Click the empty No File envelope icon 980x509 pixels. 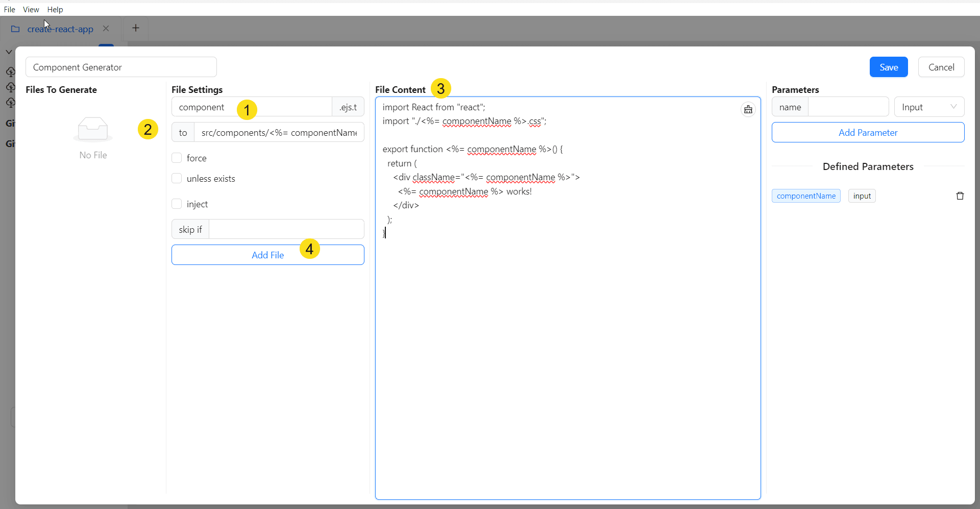pyautogui.click(x=92, y=129)
